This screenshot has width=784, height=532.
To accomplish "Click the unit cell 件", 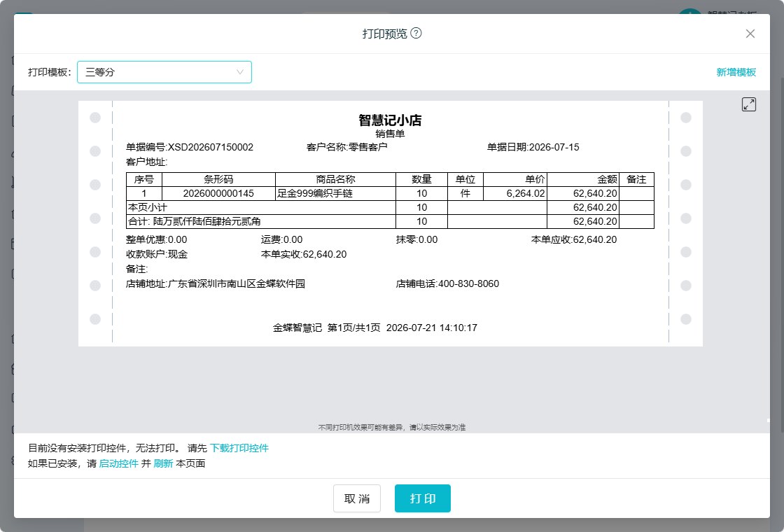I will click(465, 193).
